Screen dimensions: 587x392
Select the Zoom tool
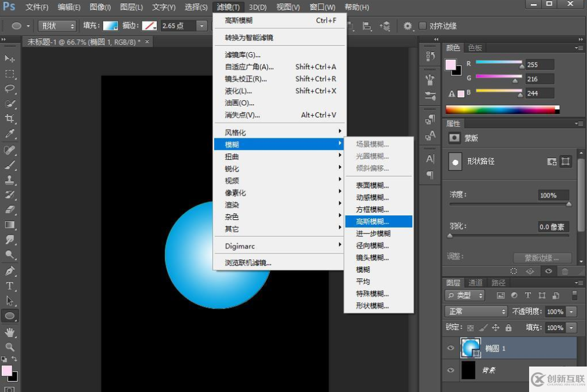coord(10,347)
